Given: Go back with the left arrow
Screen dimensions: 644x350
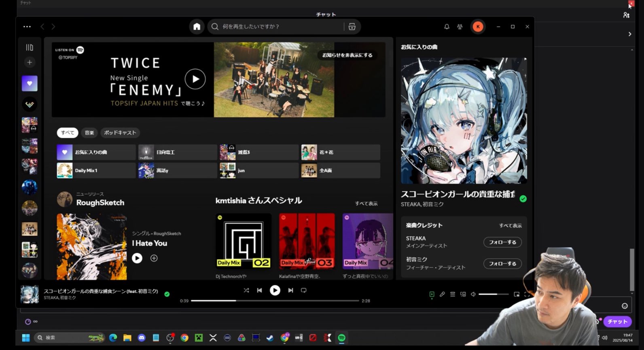Looking at the screenshot, I should pos(42,27).
